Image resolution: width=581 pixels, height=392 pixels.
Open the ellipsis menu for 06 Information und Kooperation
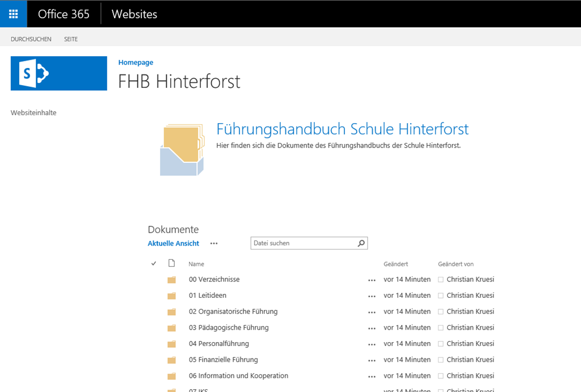pos(372,376)
